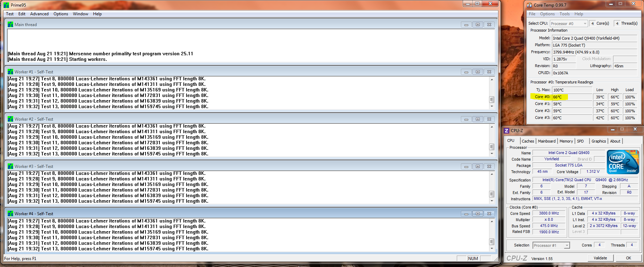Click the Worker #3 window icon

tap(10, 166)
